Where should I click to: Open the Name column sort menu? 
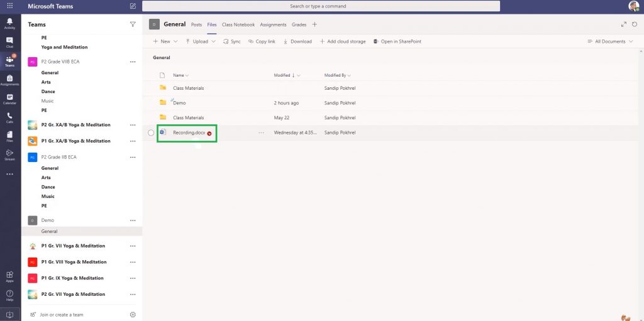click(180, 75)
